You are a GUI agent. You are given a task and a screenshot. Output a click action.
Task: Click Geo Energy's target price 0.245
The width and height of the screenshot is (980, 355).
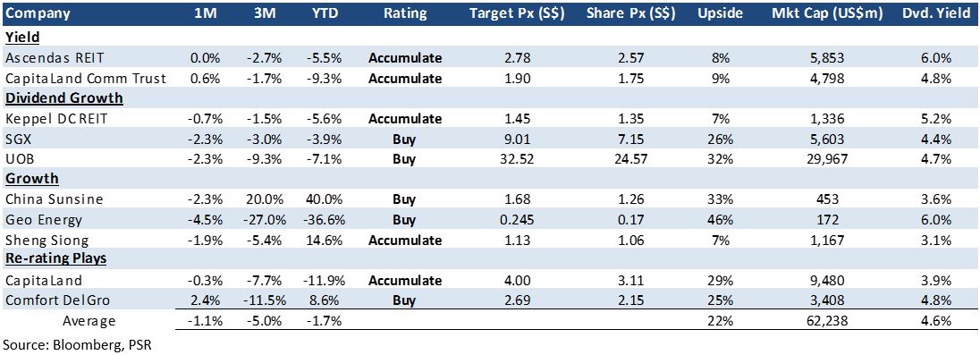pos(516,219)
